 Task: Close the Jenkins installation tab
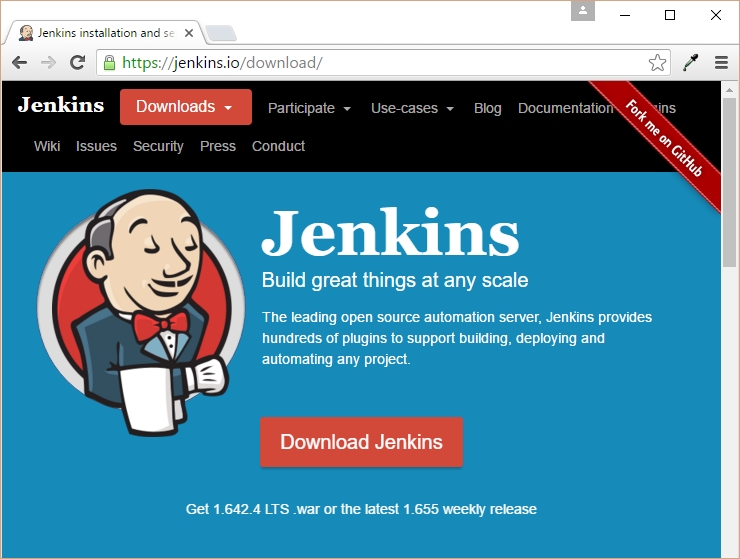189,33
